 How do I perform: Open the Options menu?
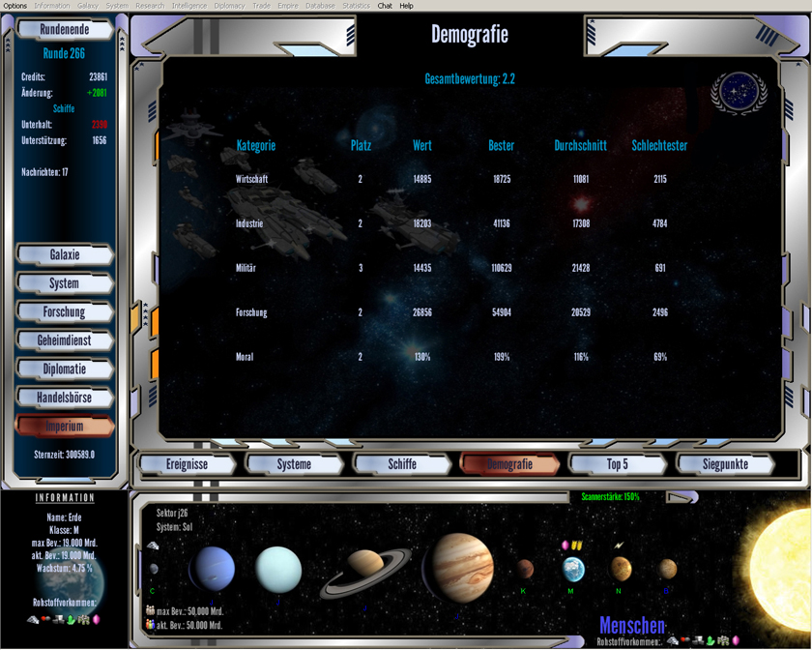click(x=15, y=6)
